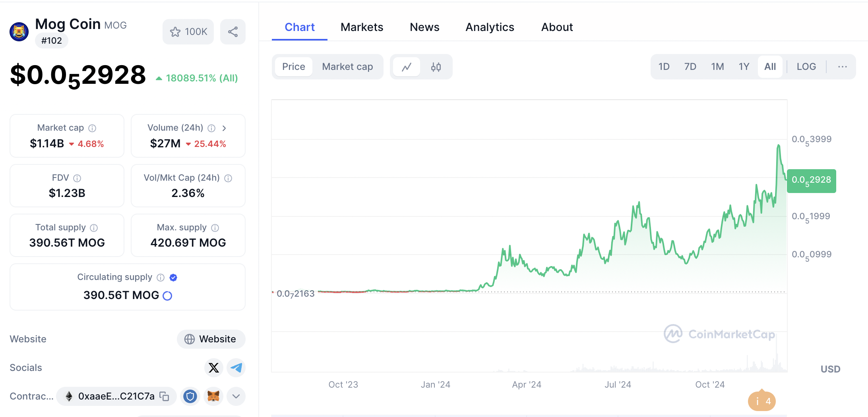Set chart range to 1D
This screenshot has width=868, height=417.
(x=664, y=67)
